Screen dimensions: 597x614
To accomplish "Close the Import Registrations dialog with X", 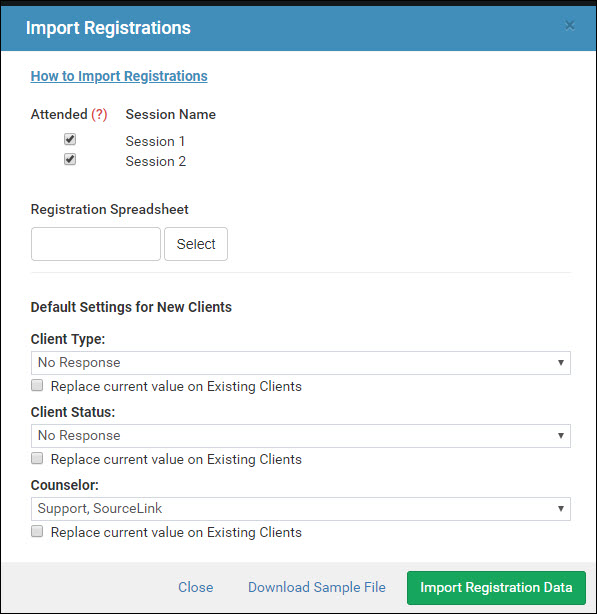I will (x=570, y=26).
